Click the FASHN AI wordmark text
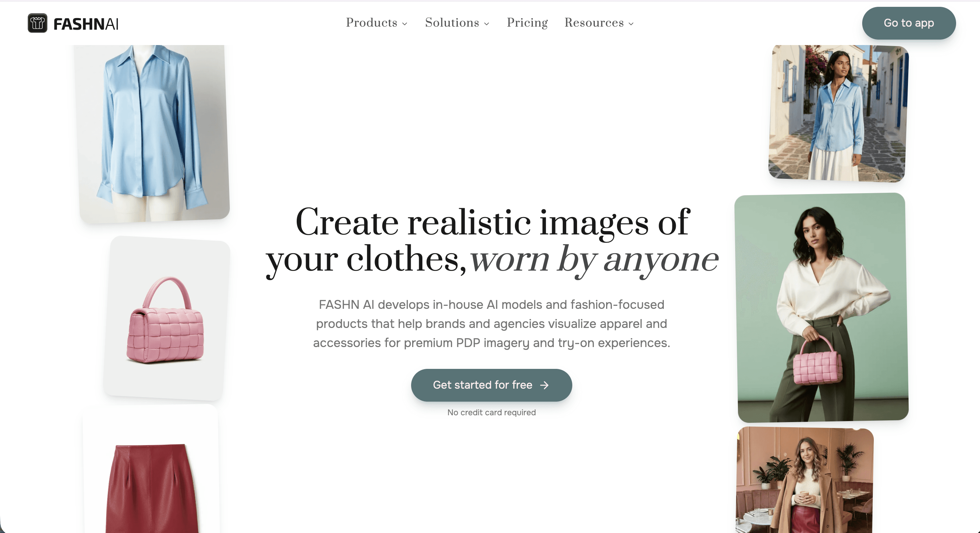This screenshot has height=533, width=980. click(86, 24)
